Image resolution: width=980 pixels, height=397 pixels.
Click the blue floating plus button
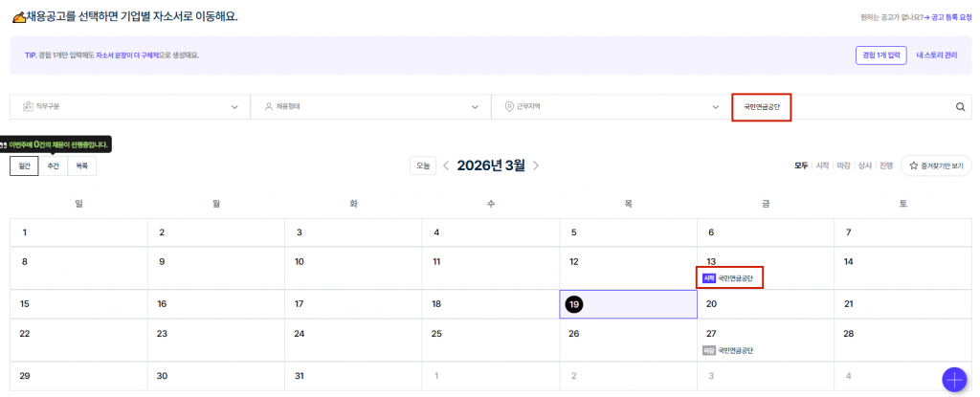click(x=953, y=379)
